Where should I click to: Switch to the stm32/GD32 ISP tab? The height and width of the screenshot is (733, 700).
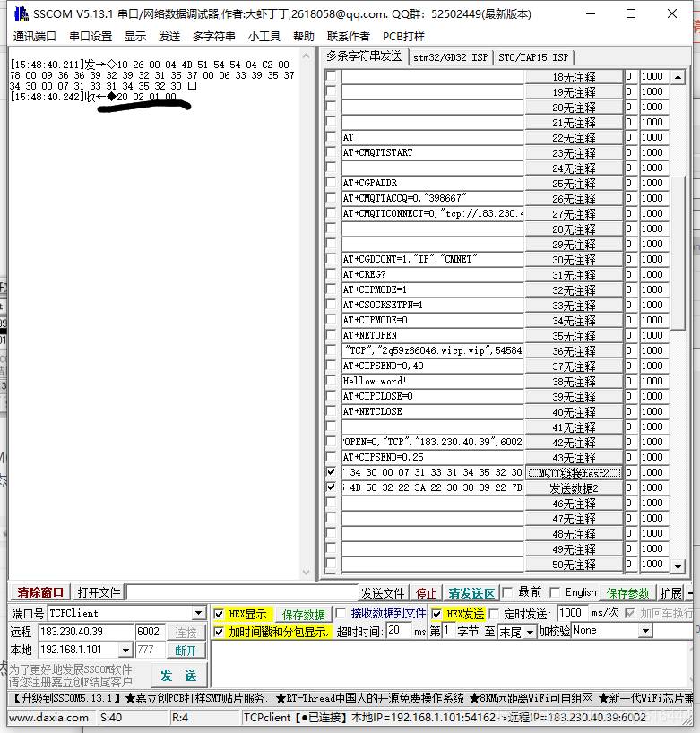pos(451,57)
